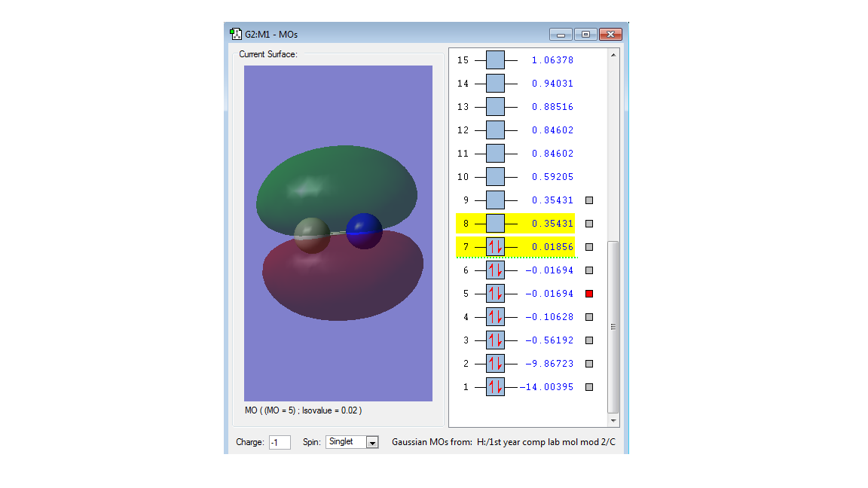Viewport: 868px width, 488px height.
Task: Click energy value 1.06378
Action: pos(552,59)
